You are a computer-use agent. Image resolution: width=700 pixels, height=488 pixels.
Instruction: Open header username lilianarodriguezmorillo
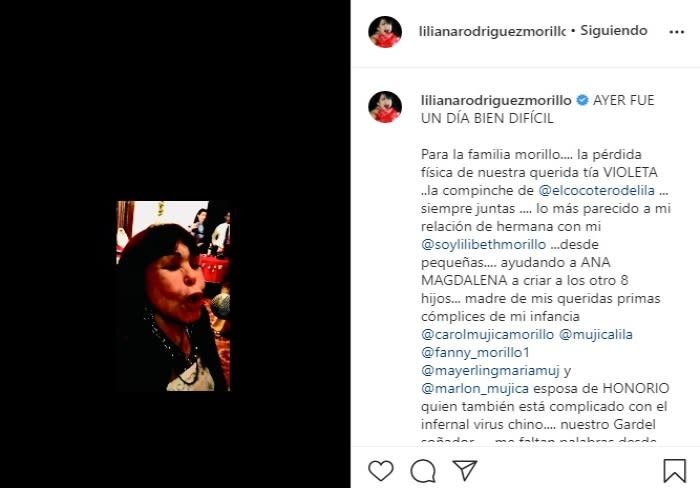coord(492,31)
